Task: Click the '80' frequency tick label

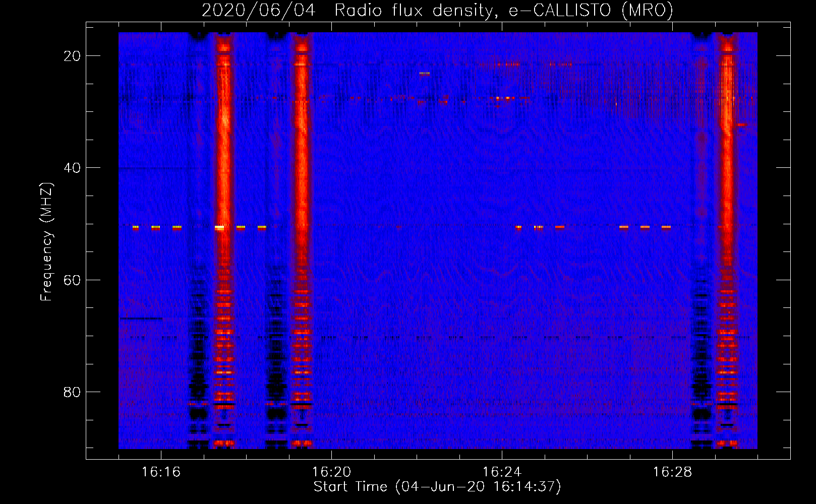Action: (72, 392)
